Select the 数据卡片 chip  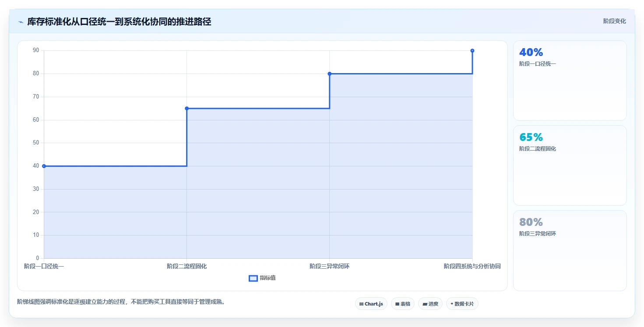point(462,304)
